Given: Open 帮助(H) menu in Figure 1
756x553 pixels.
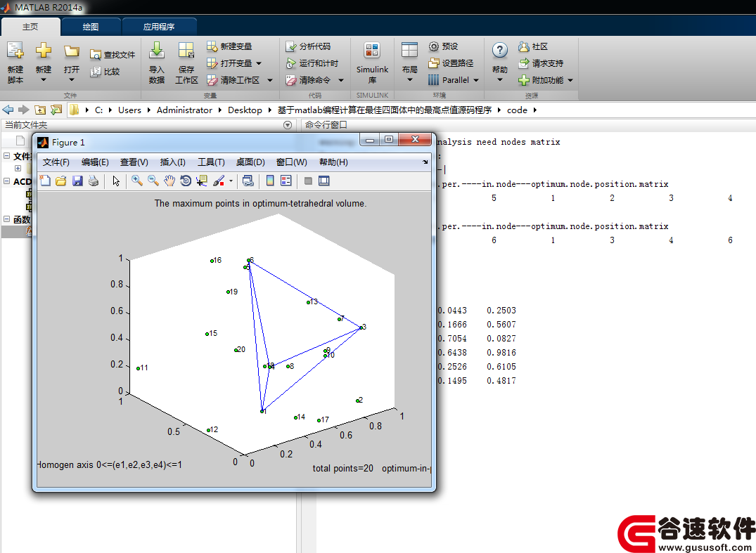Looking at the screenshot, I should pos(333,162).
